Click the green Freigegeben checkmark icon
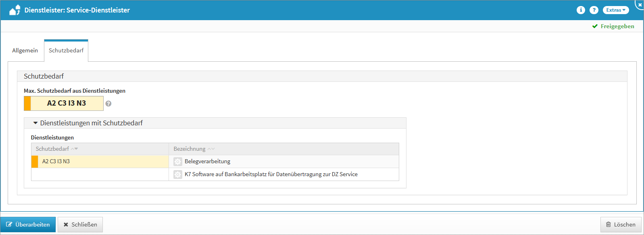 pyautogui.click(x=595, y=26)
